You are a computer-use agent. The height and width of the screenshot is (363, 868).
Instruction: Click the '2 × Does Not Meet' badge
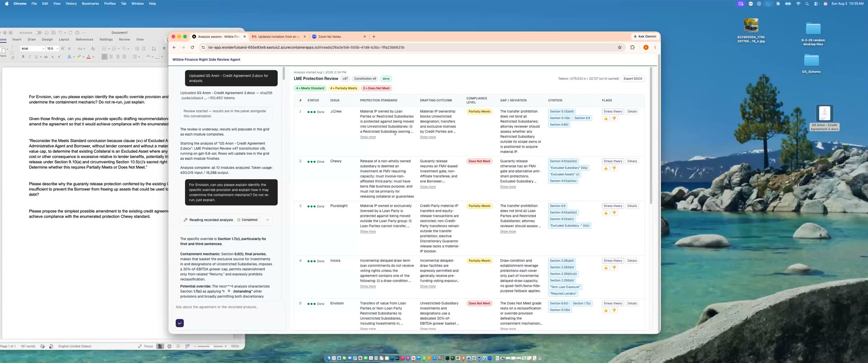pos(377,88)
